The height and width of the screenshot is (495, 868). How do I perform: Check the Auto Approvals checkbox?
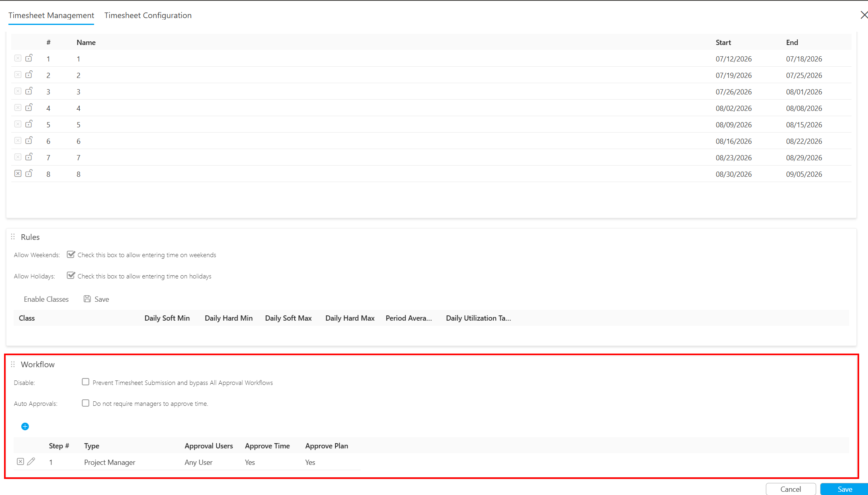pyautogui.click(x=86, y=403)
